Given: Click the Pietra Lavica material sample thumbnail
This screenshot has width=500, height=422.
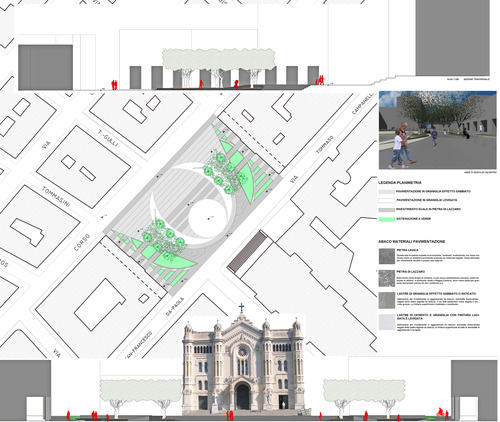Looking at the screenshot, I should click(387, 256).
